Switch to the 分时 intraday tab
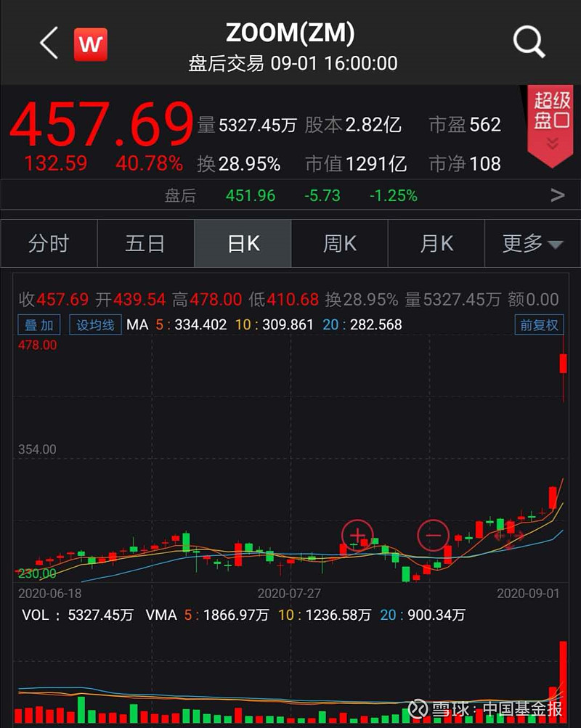Screen dimensions: 581x728 pos(48,243)
